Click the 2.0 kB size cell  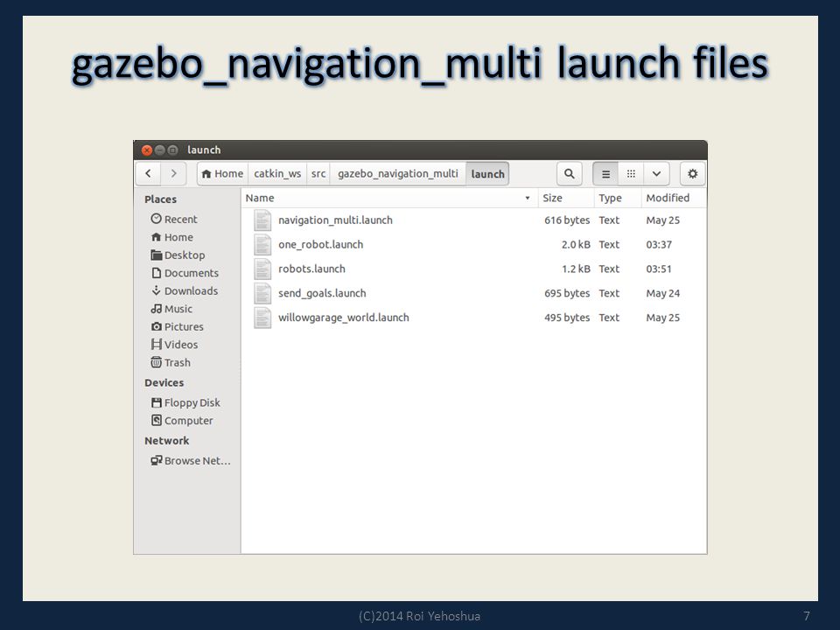pos(576,245)
